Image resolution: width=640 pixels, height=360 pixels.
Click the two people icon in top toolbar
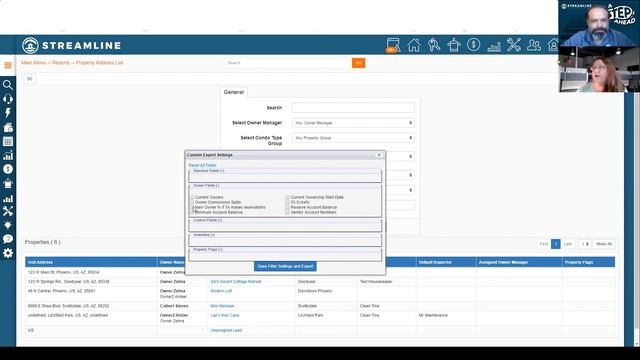point(533,45)
